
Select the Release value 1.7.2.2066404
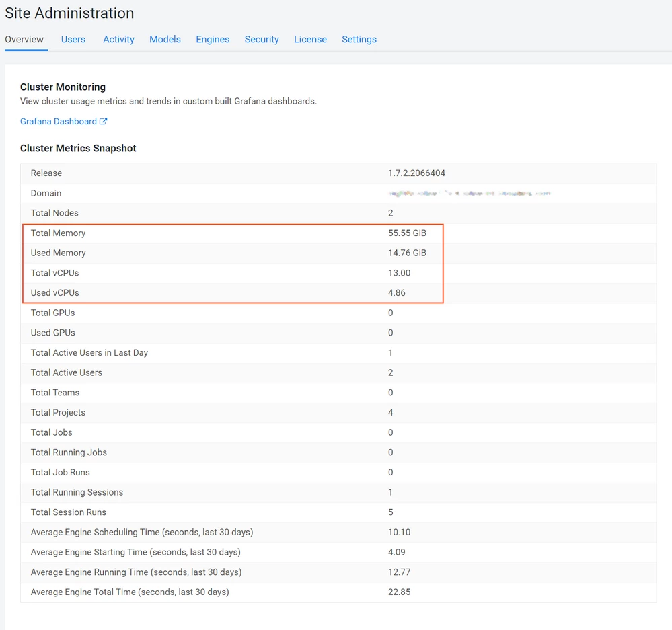[416, 173]
